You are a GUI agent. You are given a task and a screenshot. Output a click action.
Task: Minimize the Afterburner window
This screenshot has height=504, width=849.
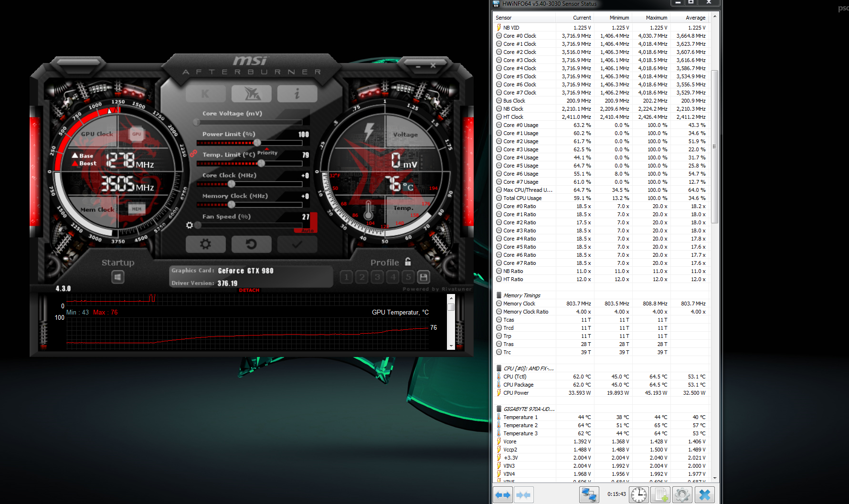[x=418, y=66]
